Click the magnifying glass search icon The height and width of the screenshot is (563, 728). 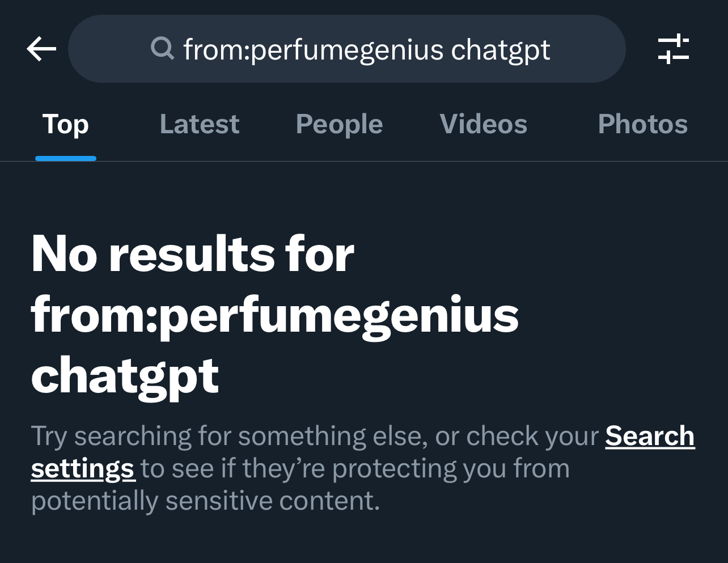(x=163, y=49)
